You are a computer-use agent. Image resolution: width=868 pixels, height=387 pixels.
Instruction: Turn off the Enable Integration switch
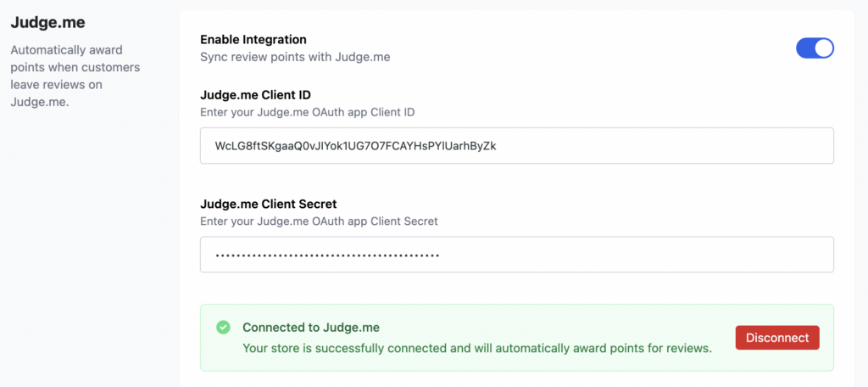point(815,48)
